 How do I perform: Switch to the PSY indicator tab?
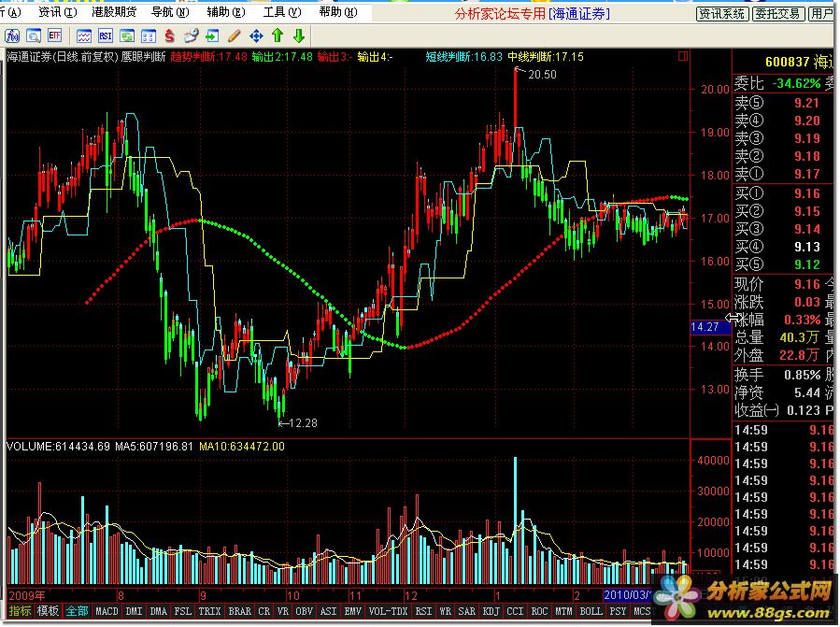pos(618,611)
